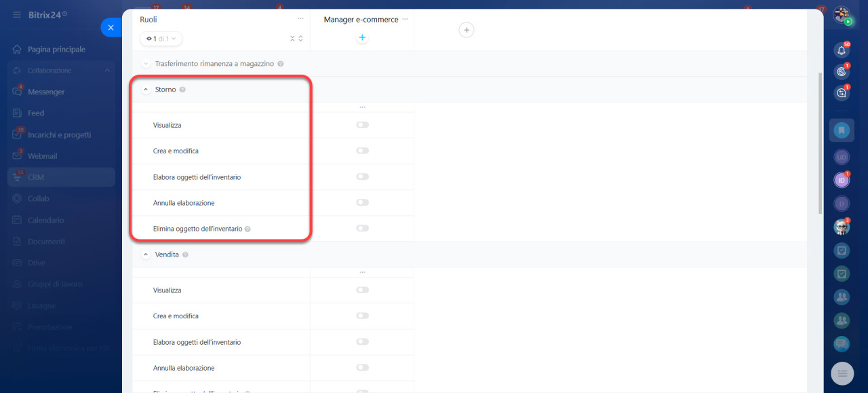Image resolution: width=868 pixels, height=393 pixels.
Task: Open the profile avatar at top right
Action: point(842,15)
